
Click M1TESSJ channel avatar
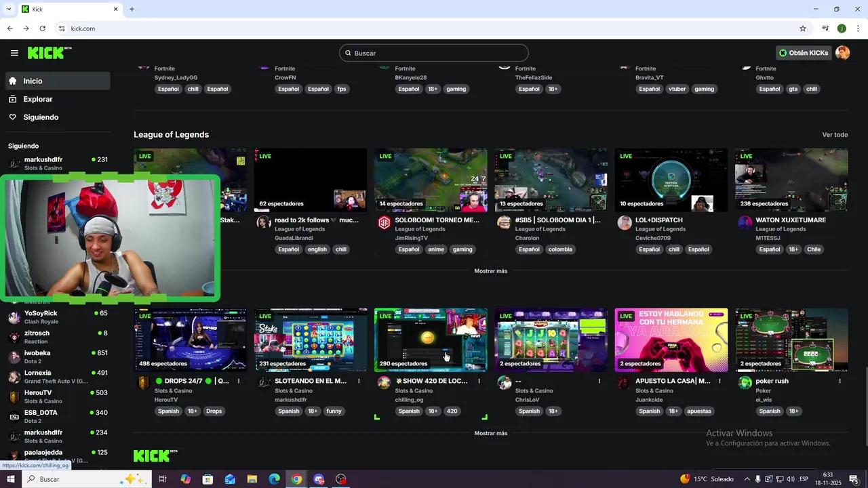pyautogui.click(x=745, y=222)
